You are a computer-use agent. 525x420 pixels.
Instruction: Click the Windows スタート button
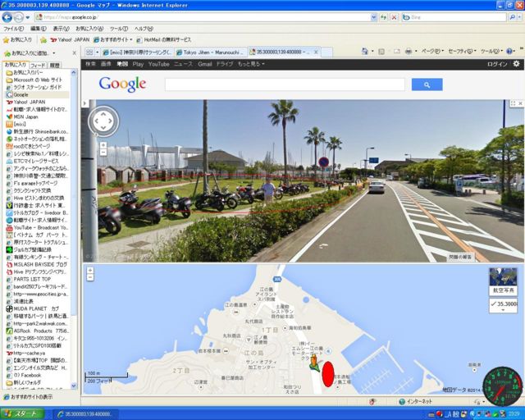point(23,413)
